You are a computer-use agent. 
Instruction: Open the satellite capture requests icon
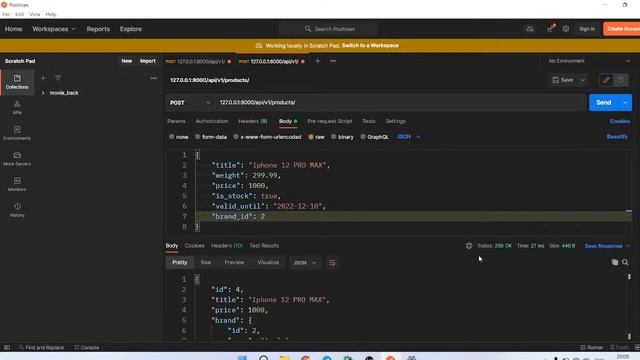pos(551,29)
